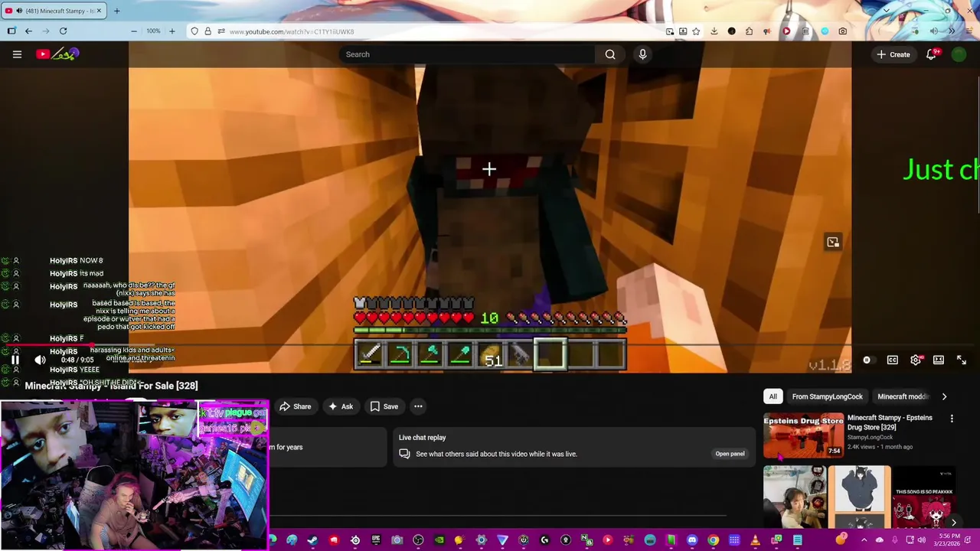This screenshot has width=980, height=551.
Task: Open VLC media player from taskbar
Action: click(x=755, y=540)
